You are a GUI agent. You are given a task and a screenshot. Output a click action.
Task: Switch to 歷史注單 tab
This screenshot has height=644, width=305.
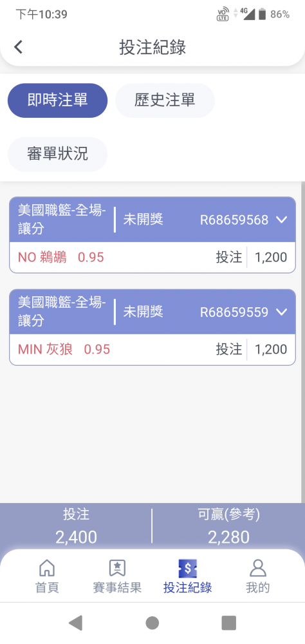pyautogui.click(x=165, y=100)
